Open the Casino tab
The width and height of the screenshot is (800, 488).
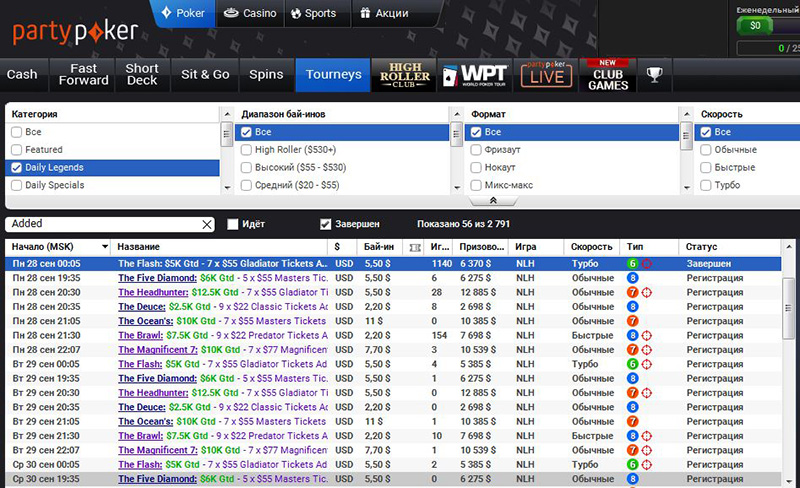pos(250,14)
